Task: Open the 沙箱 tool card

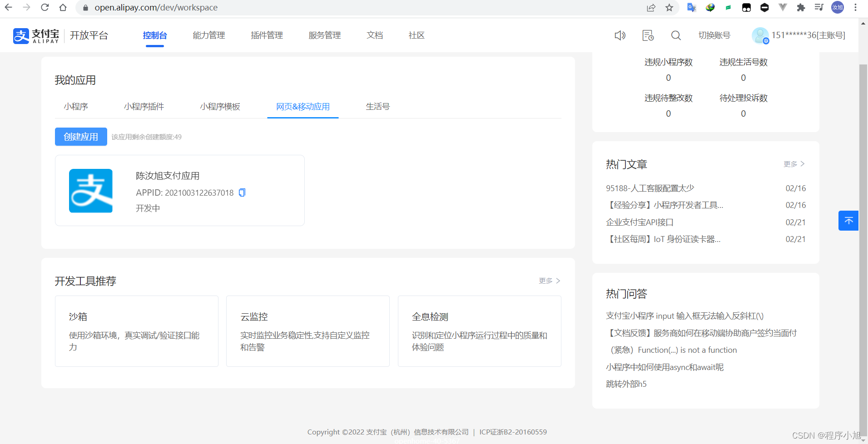Action: [137, 331]
